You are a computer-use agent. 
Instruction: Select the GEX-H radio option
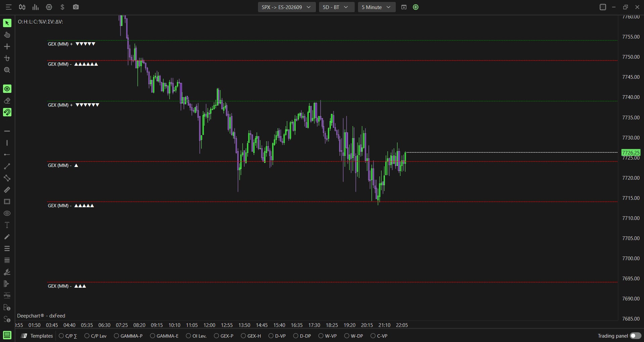click(x=251, y=336)
